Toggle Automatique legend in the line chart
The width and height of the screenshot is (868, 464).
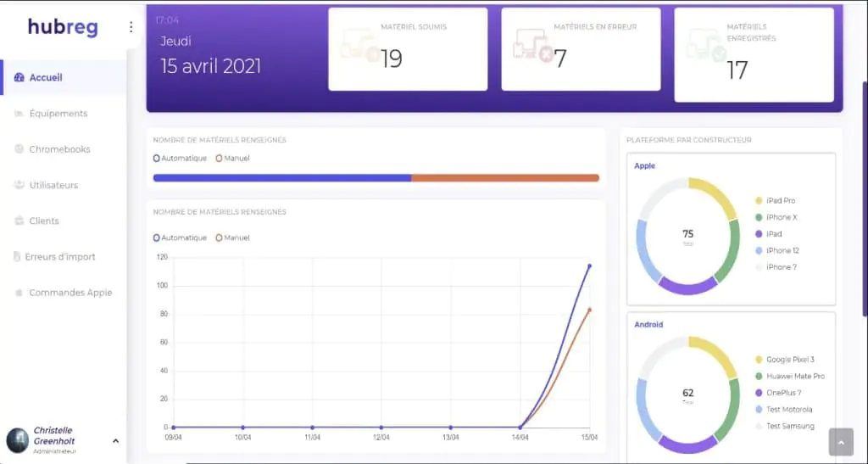[x=180, y=238]
